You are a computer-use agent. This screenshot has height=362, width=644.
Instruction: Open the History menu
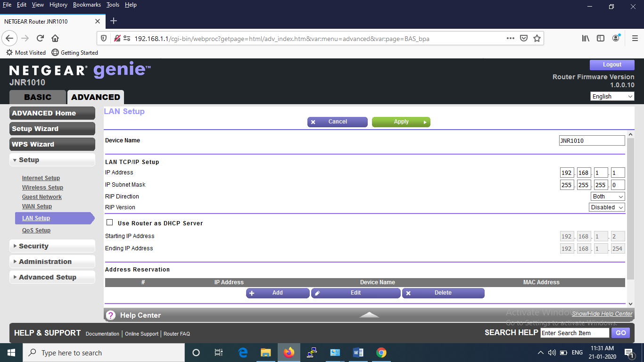point(58,5)
